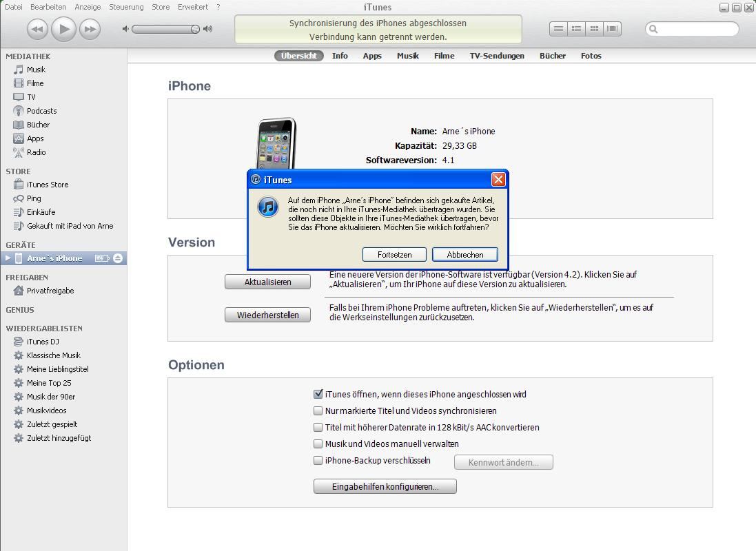Enable Musik und Videos manuell verwalten
The width and height of the screenshot is (756, 551).
(x=318, y=444)
